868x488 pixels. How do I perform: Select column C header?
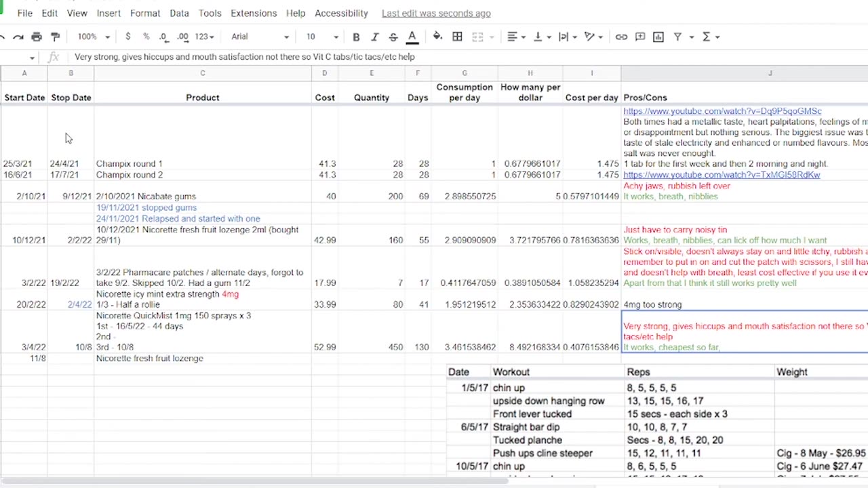[x=202, y=73]
